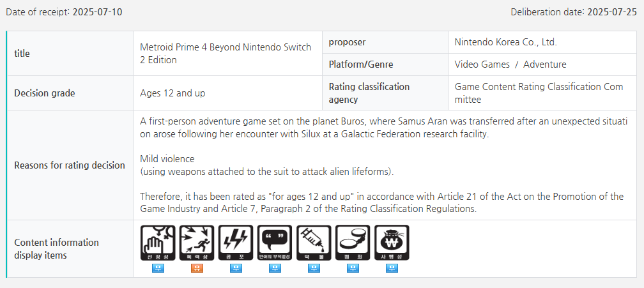Image resolution: width=644 pixels, height=288 pixels.
Task: Click the blue badge under the money bag icon
Action: coord(392,268)
